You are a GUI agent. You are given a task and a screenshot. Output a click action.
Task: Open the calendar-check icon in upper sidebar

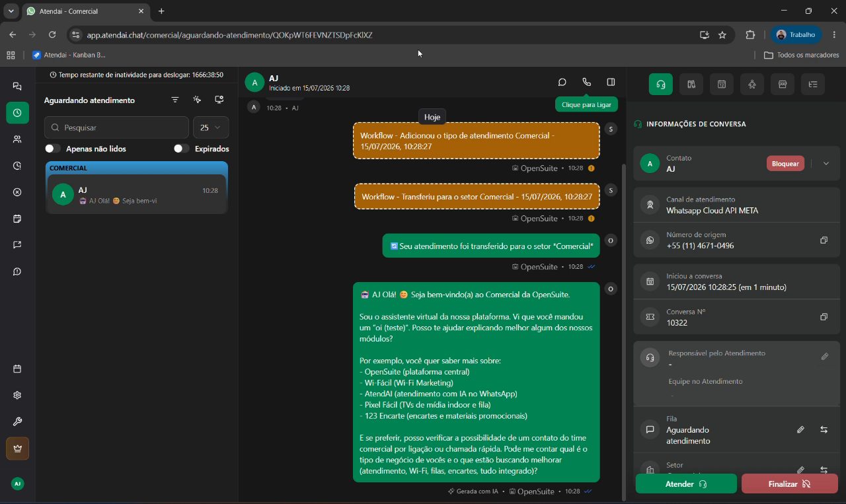(17, 219)
